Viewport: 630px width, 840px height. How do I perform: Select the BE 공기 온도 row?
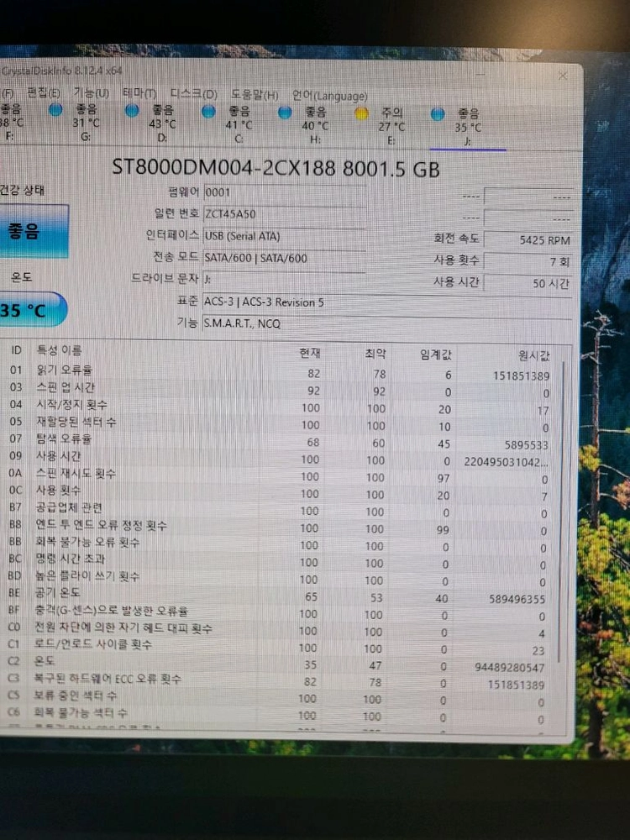(x=281, y=596)
